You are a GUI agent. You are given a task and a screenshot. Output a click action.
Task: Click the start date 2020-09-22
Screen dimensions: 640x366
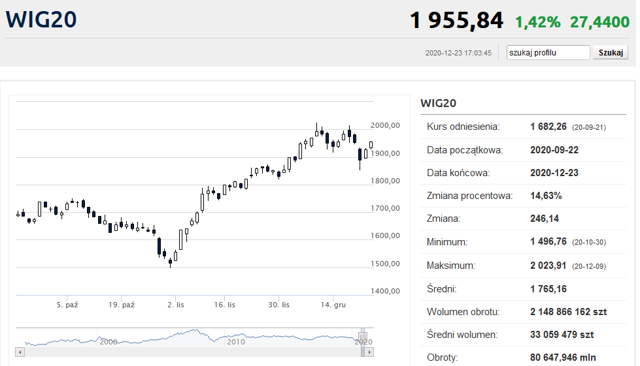554,150
